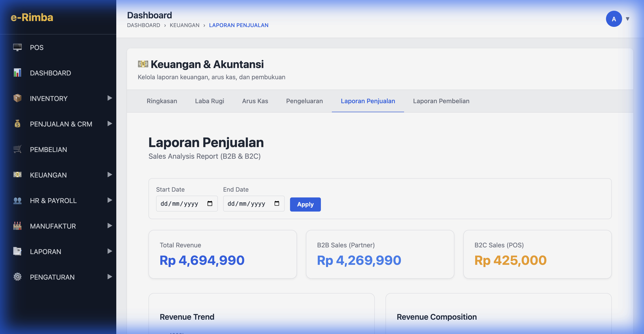Open the Pengaturan gear icon
This screenshot has width=644, height=334.
pyautogui.click(x=17, y=277)
